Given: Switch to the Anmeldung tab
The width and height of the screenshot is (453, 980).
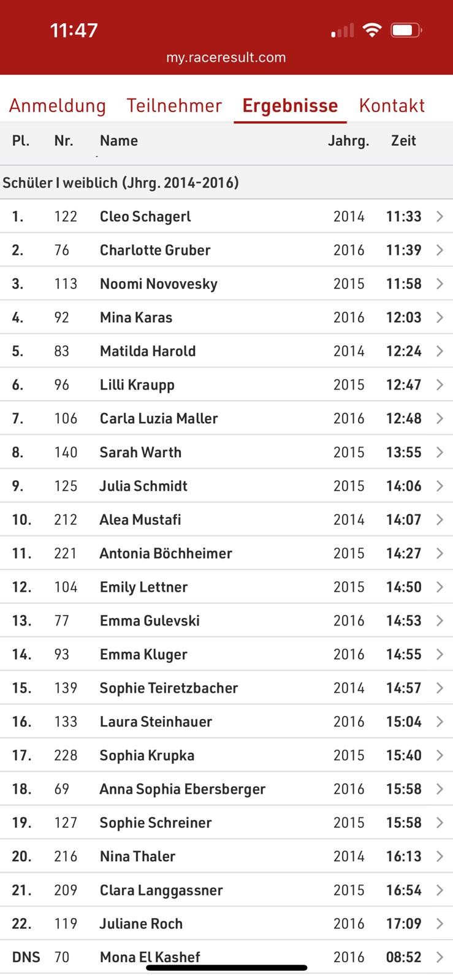Looking at the screenshot, I should pyautogui.click(x=58, y=105).
